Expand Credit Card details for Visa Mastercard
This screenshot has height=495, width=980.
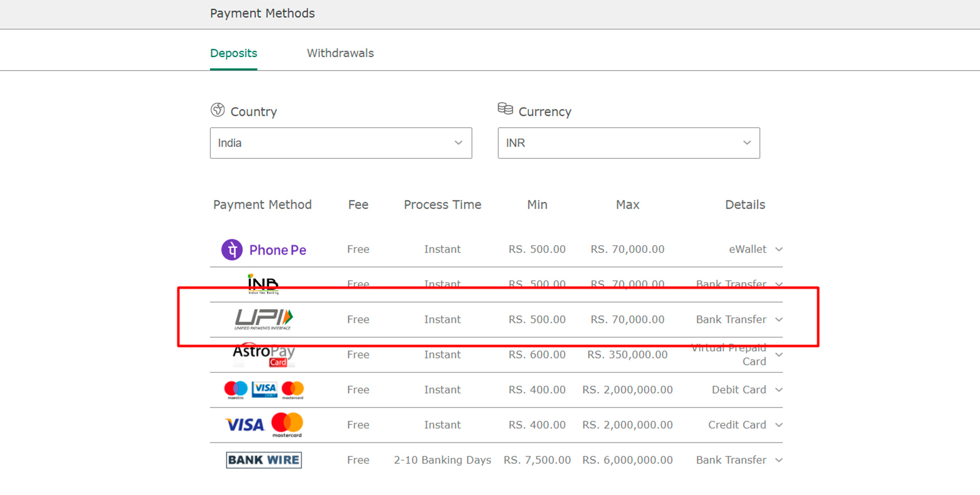pyautogui.click(x=778, y=425)
